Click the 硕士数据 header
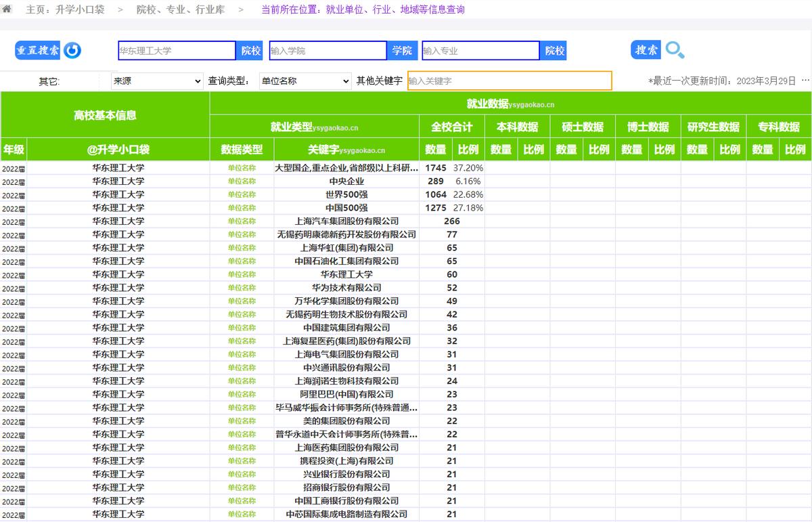The image size is (812, 522). 583,127
